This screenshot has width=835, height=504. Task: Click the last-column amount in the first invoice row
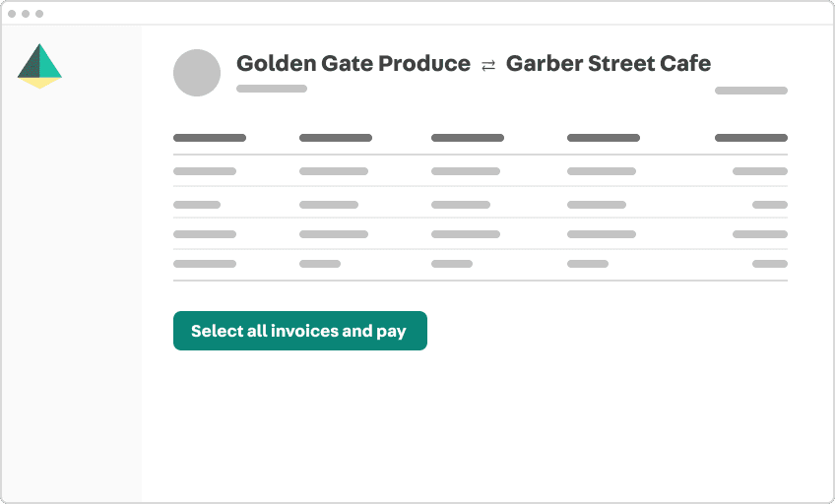coord(760,171)
